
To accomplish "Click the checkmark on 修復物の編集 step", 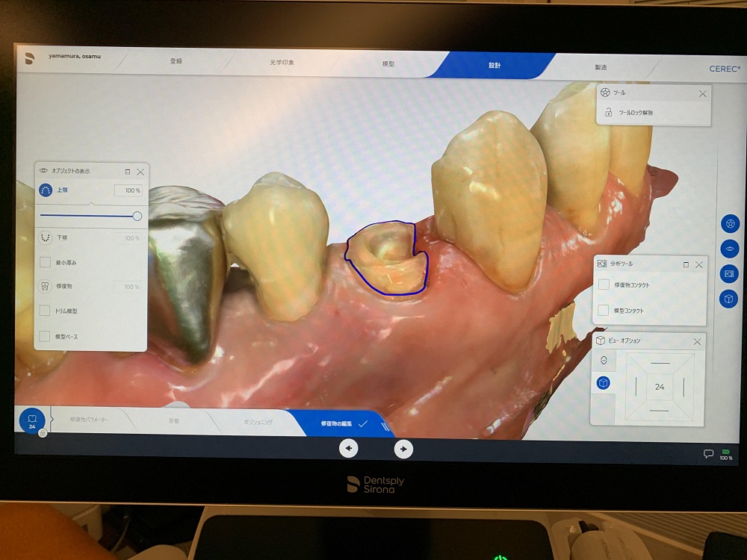I will (x=362, y=423).
